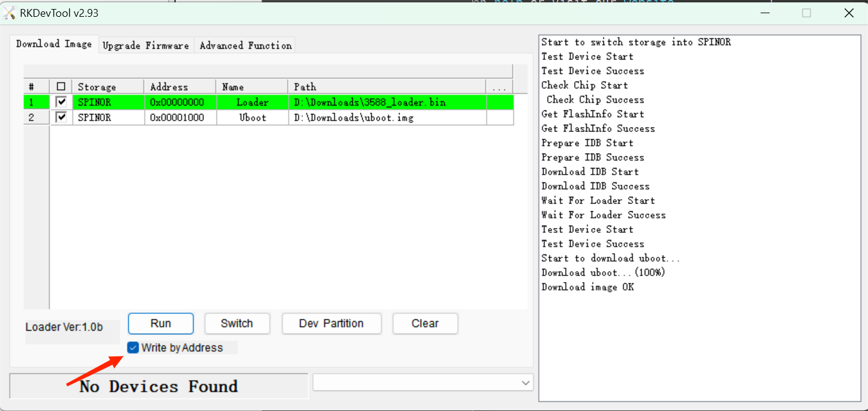Click the Path column header
Screen dimensions: 868x411
387,86
